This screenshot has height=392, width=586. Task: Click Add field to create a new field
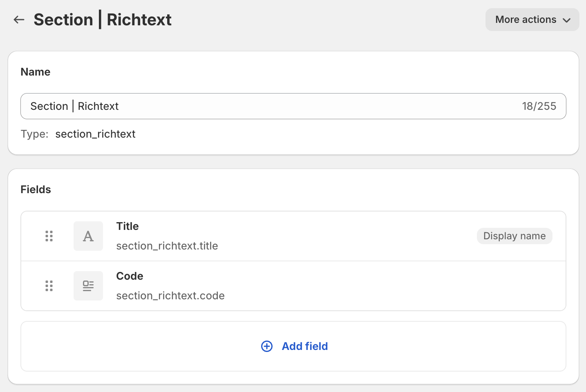click(304, 346)
